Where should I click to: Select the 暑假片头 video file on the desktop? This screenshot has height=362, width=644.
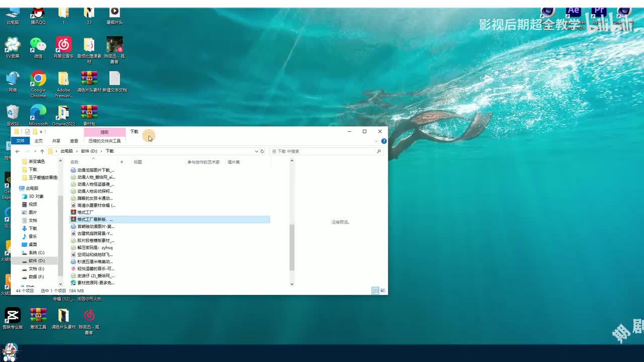115,15
